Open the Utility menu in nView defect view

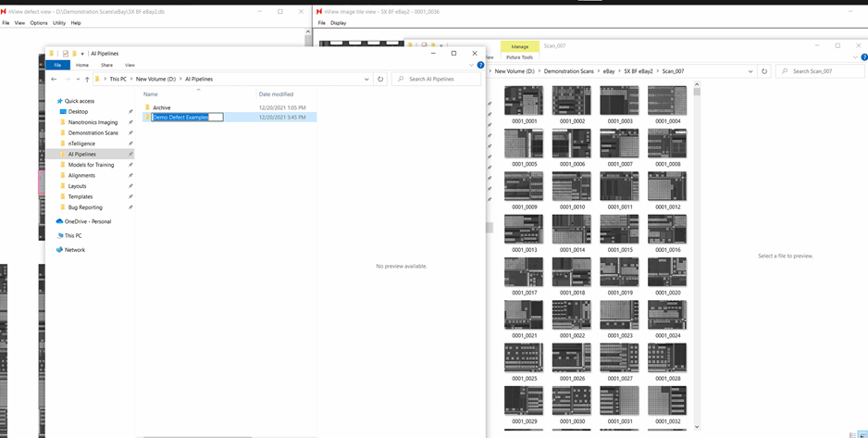tap(59, 23)
